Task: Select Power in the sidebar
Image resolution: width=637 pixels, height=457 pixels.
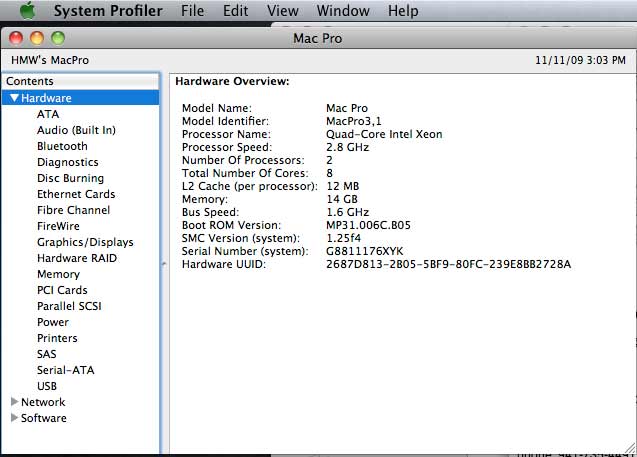Action: (x=53, y=322)
